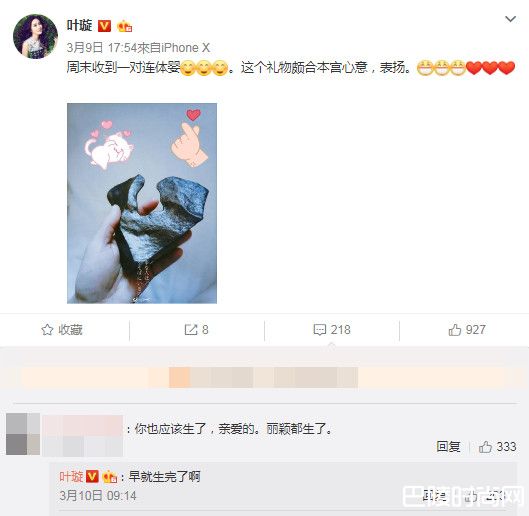
Task: Enlarge the stone photo thumbnail
Action: [142, 203]
